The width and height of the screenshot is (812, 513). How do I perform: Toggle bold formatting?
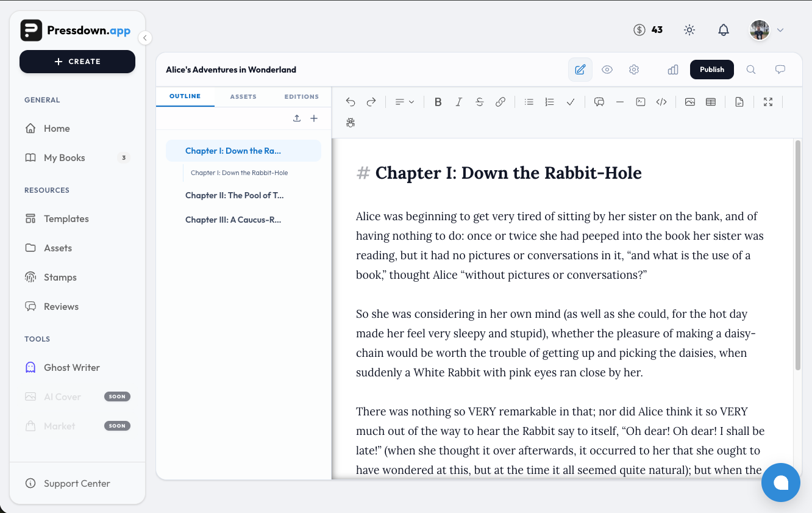[438, 102]
